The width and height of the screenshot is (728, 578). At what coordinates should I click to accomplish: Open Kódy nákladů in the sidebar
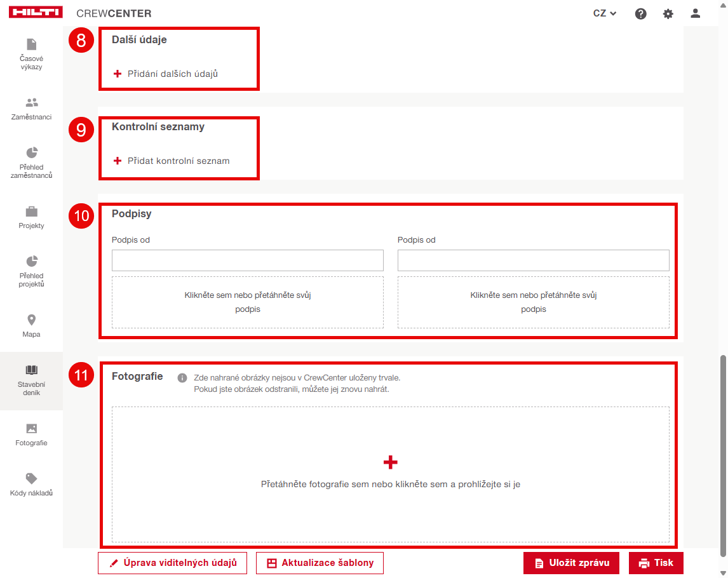[x=31, y=485]
